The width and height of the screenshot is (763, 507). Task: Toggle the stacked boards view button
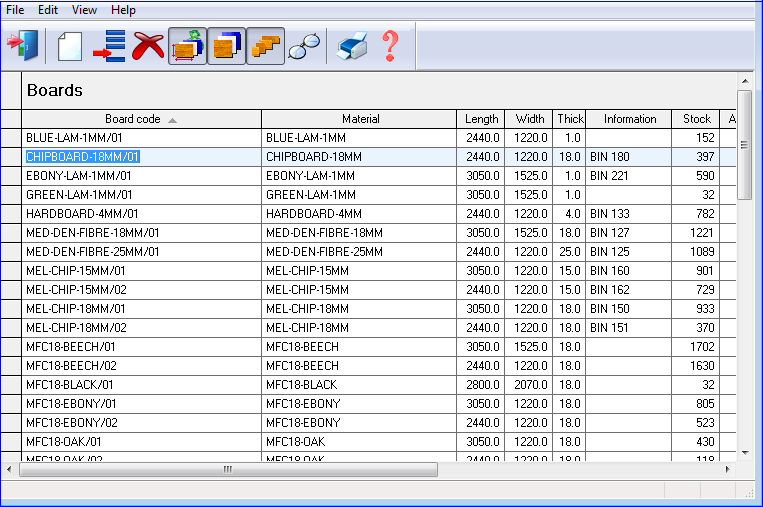click(x=227, y=46)
